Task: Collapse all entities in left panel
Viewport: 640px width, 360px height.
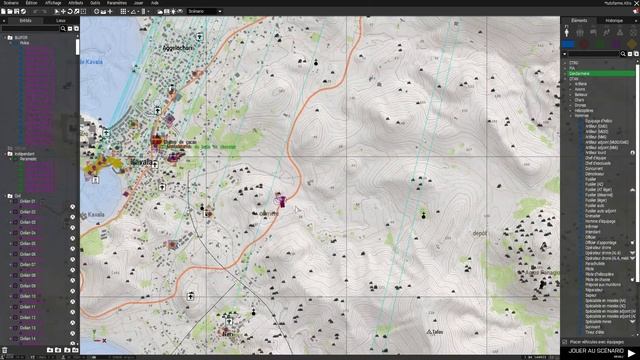Action: [x=70, y=29]
